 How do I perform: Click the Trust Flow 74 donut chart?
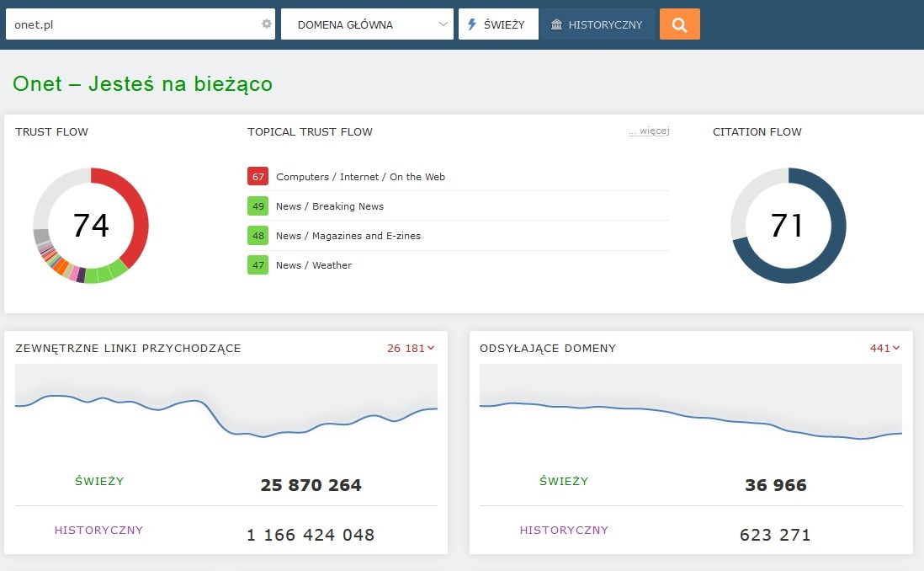coord(91,226)
